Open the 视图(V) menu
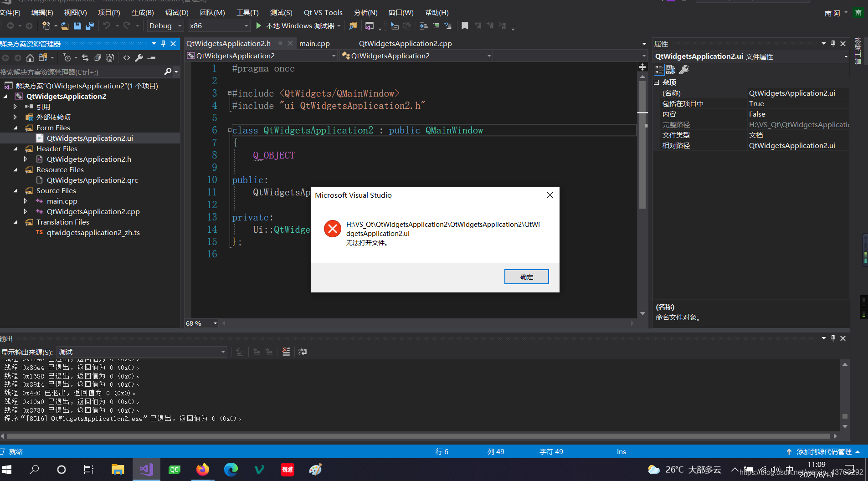Image resolution: width=868 pixels, height=481 pixels. pos(75,13)
